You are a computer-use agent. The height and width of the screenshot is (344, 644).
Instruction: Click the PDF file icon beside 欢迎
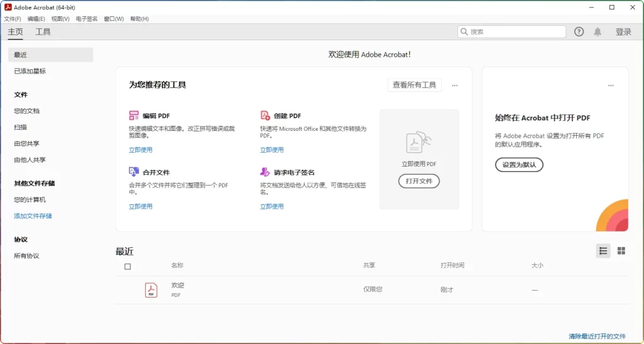tap(151, 290)
